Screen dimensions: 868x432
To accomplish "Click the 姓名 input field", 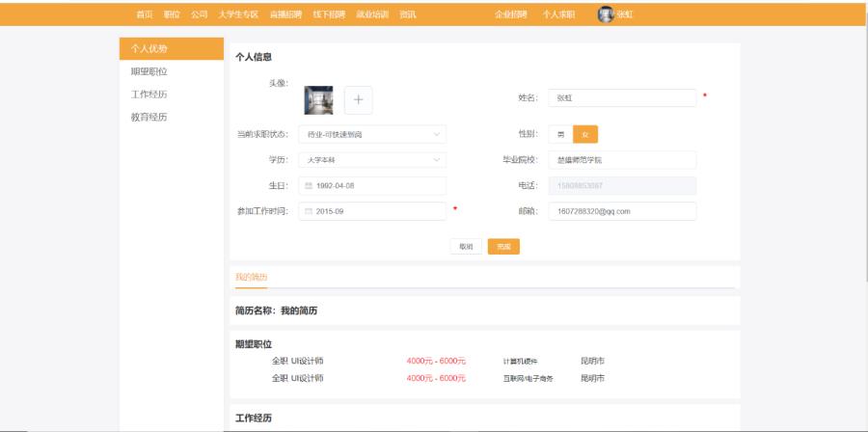I will click(x=622, y=97).
